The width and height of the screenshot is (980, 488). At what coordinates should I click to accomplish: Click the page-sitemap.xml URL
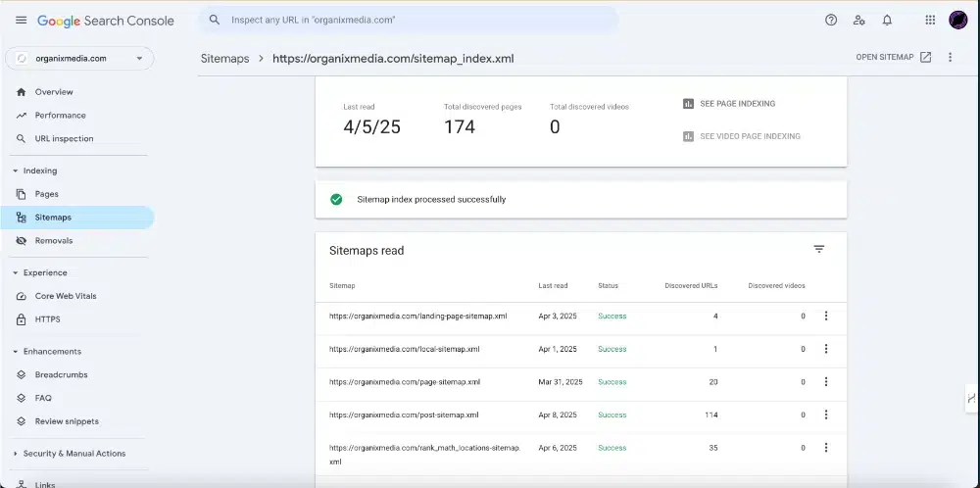point(405,382)
